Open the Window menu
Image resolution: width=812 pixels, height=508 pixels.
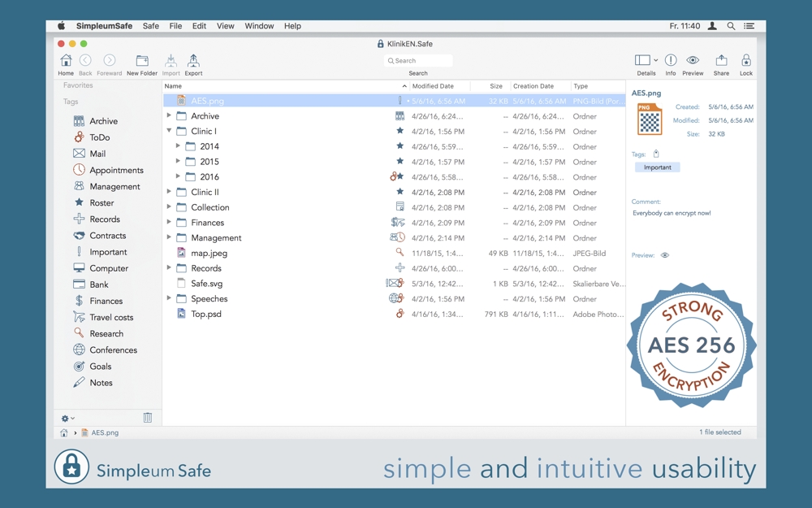pyautogui.click(x=260, y=26)
